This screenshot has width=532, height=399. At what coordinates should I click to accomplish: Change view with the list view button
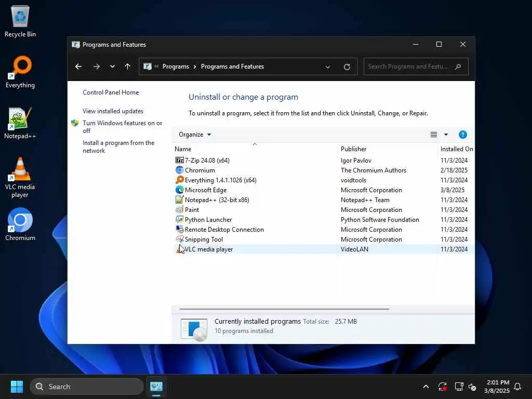point(434,135)
